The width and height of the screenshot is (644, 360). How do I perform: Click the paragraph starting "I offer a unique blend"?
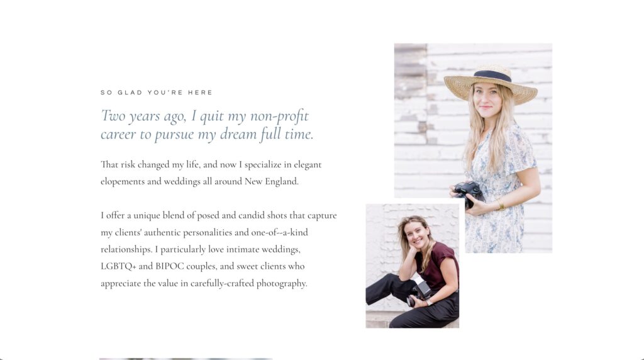pyautogui.click(x=218, y=249)
